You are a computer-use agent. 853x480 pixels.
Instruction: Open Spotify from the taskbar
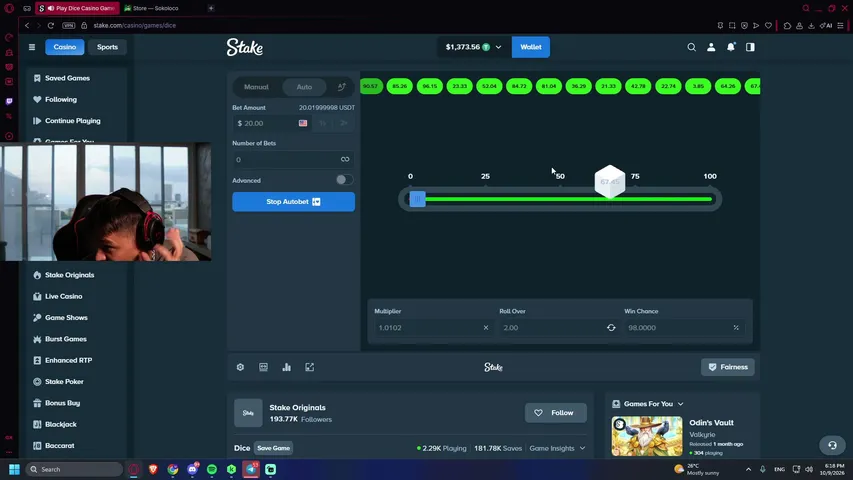point(212,469)
